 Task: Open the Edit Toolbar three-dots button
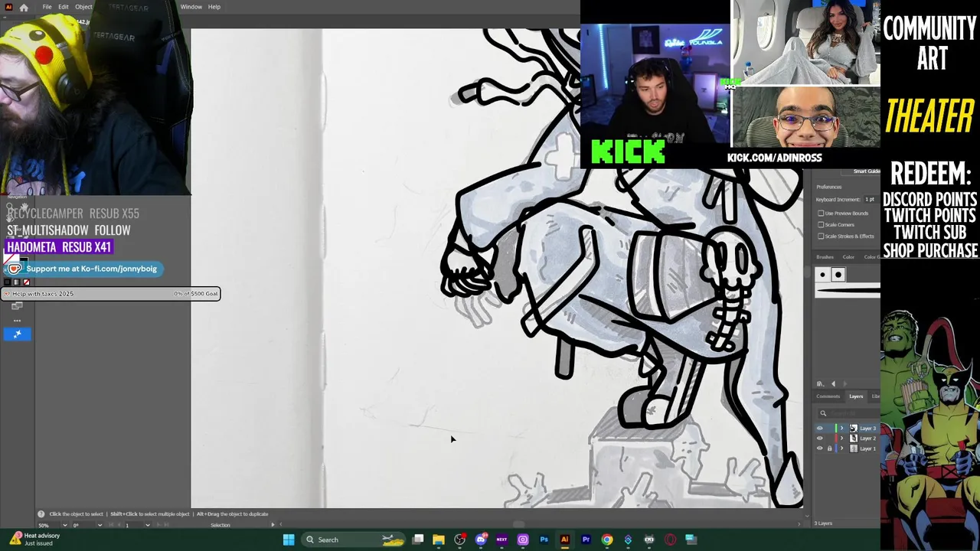pyautogui.click(x=17, y=320)
